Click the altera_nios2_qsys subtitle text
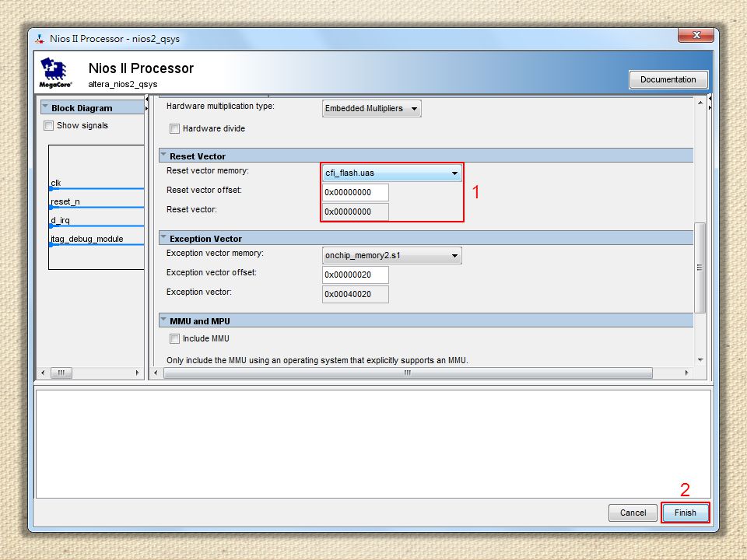747x560 pixels. 123,84
